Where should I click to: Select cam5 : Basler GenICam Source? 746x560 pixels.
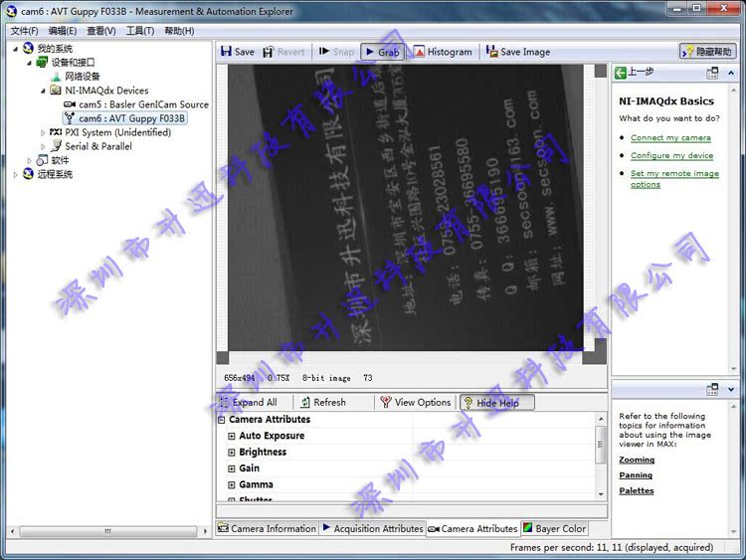[143, 104]
